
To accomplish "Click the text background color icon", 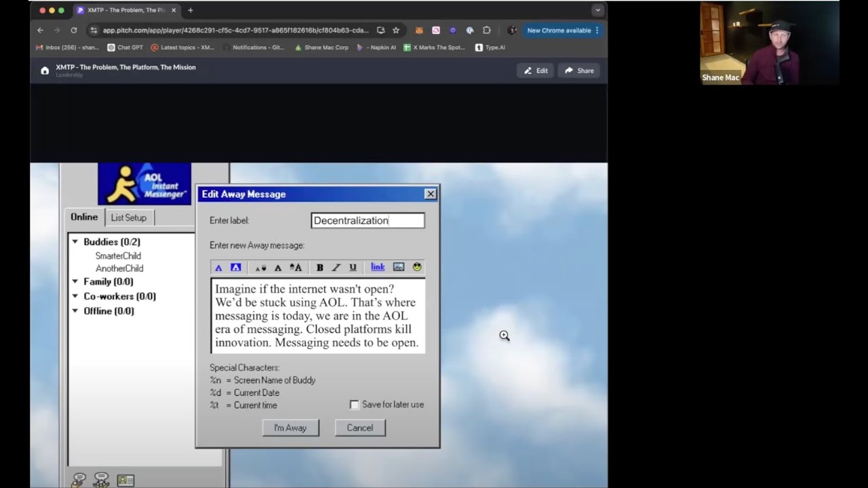I will (235, 268).
